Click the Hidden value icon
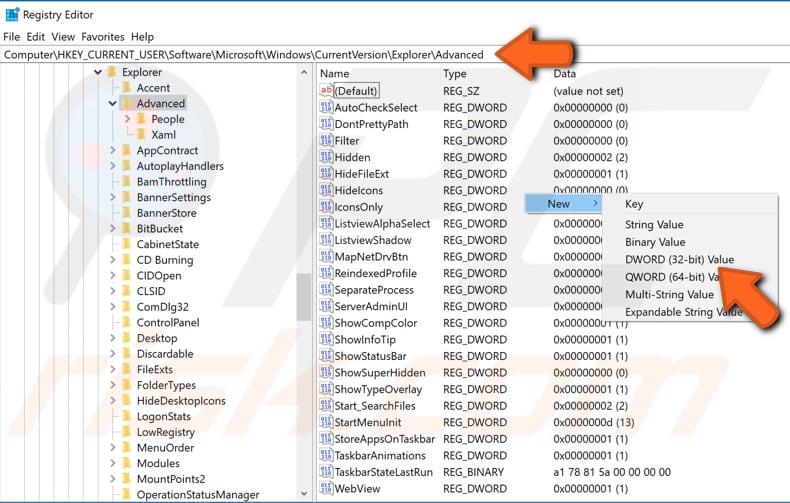The image size is (790, 503). tap(326, 157)
